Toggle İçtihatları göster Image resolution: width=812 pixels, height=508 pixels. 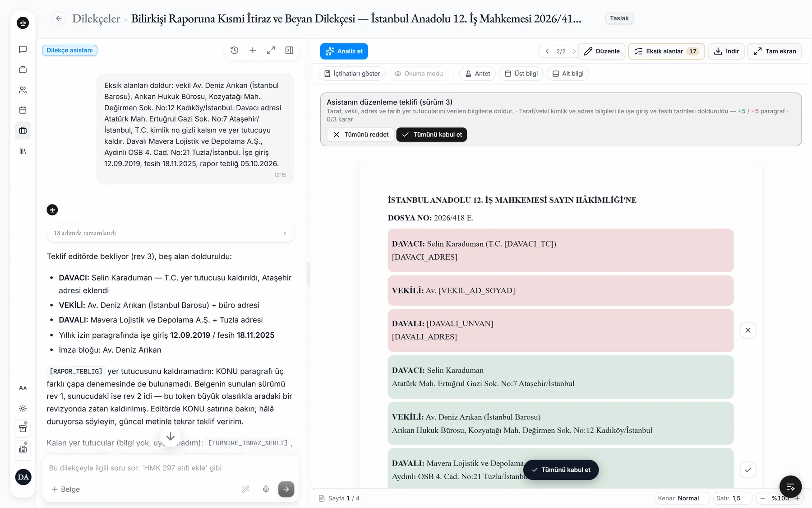tap(352, 74)
